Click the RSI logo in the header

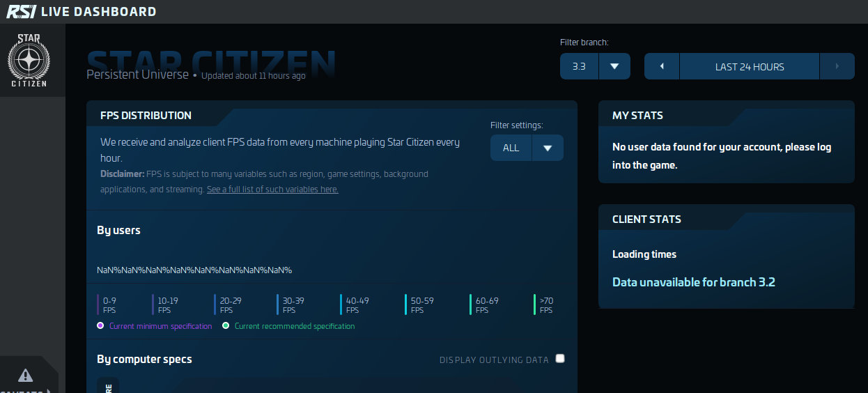[x=21, y=11]
